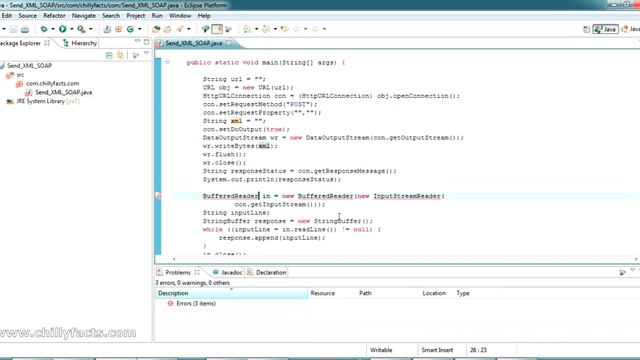
Task: Open the Forward history dropdown arrow
Action: click(x=324, y=29)
